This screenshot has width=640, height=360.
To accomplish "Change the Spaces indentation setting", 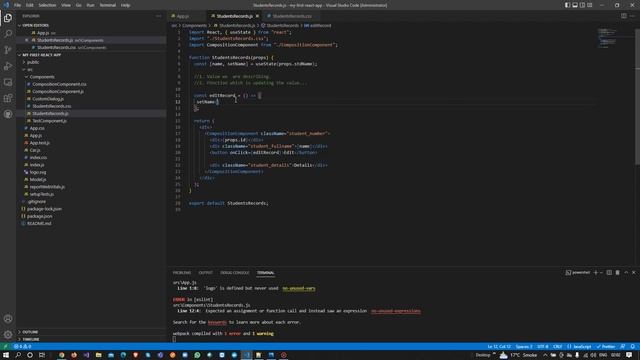I will (524, 346).
